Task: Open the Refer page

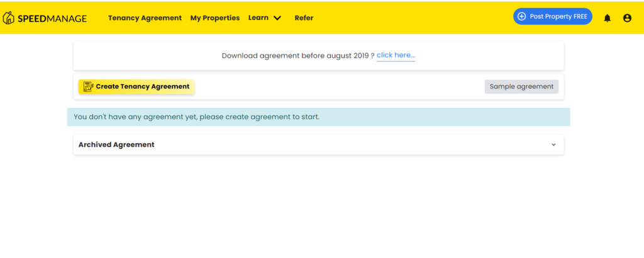Action: [x=304, y=18]
